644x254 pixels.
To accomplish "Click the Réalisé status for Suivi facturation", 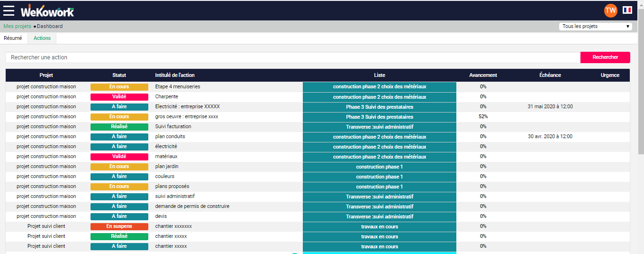I will tap(119, 127).
